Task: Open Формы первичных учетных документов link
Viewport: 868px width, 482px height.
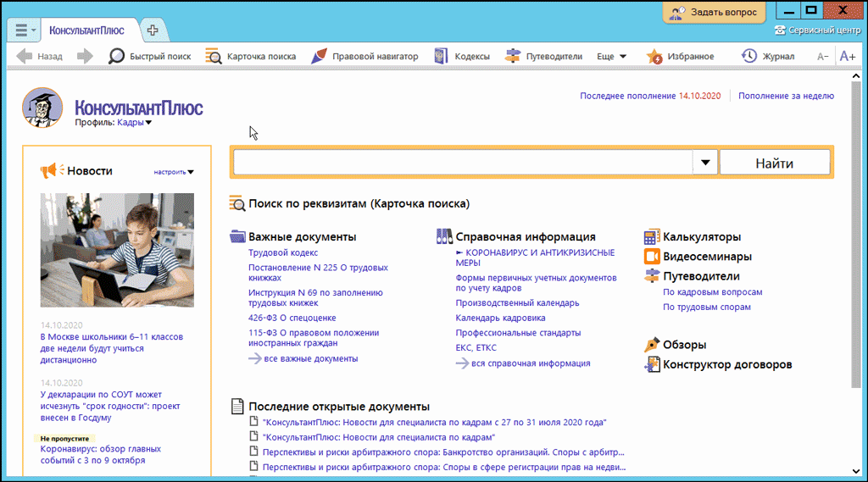Action: [536, 283]
